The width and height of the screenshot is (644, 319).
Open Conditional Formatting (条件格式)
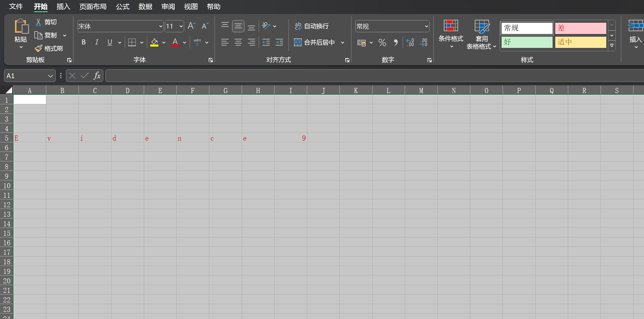451,34
